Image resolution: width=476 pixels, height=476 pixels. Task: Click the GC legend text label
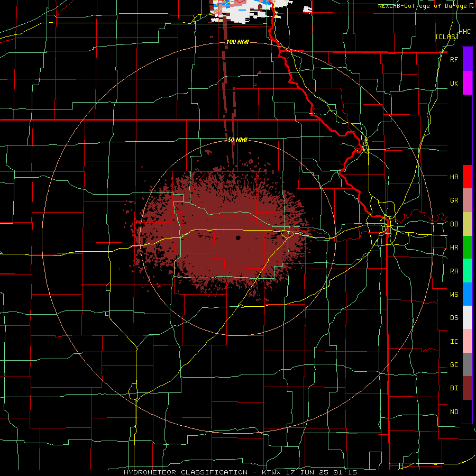click(x=454, y=365)
